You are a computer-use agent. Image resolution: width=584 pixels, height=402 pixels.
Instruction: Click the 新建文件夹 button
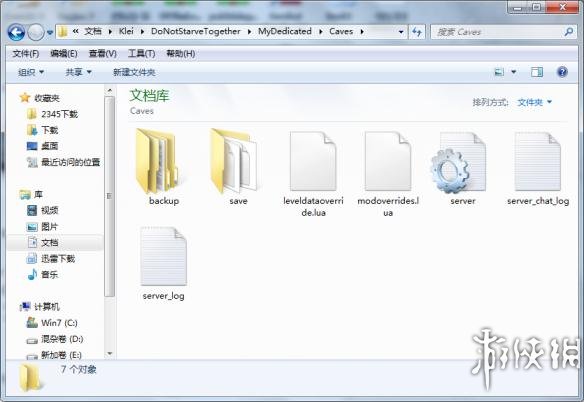pos(134,72)
